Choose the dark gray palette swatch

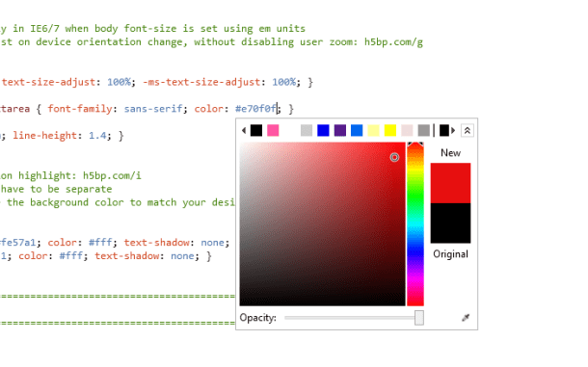click(424, 130)
